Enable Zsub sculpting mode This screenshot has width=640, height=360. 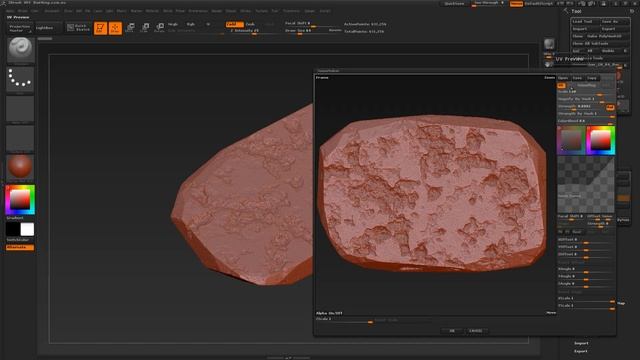[250, 24]
